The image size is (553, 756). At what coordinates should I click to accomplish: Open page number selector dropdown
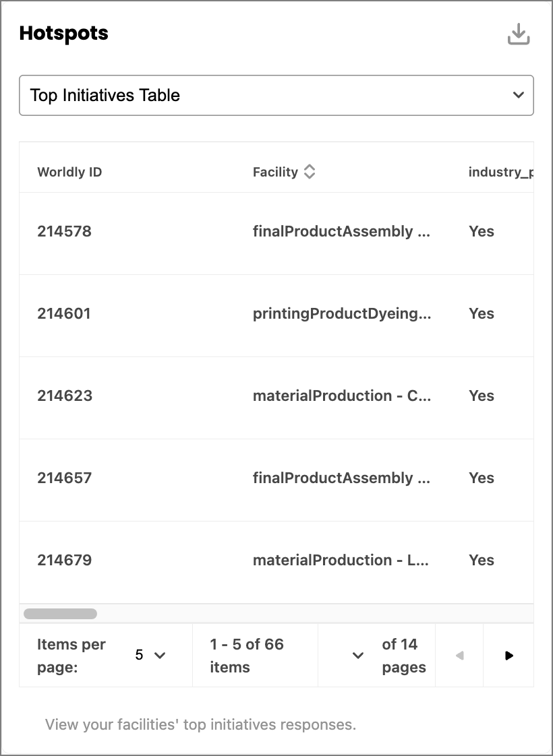pyautogui.click(x=357, y=655)
